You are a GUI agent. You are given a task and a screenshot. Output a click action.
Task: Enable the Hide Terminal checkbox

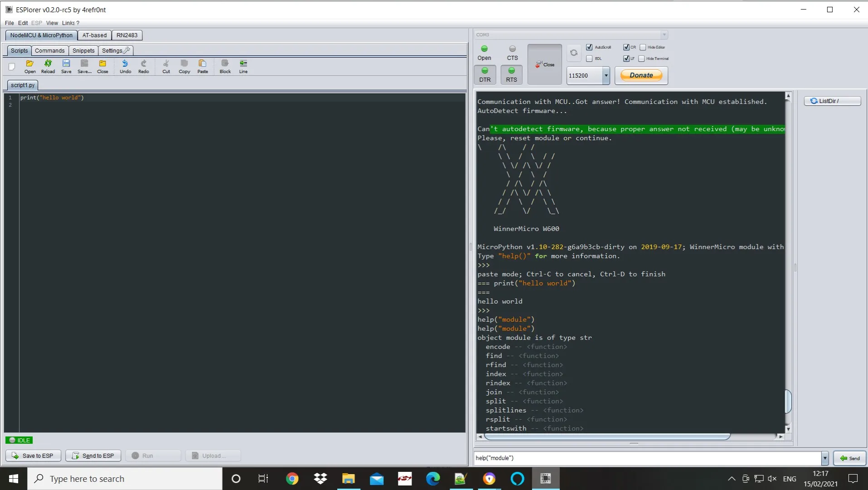click(641, 59)
